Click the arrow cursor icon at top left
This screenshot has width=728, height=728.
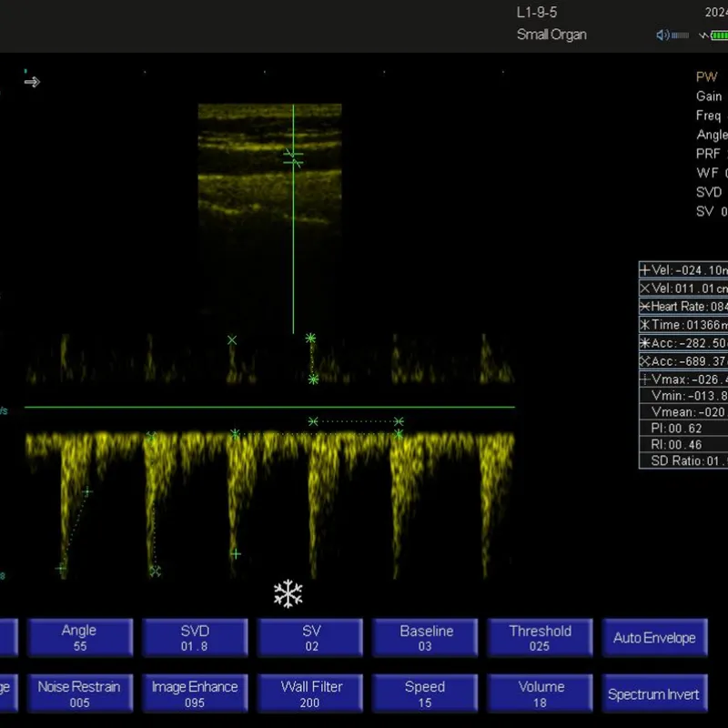click(x=32, y=82)
